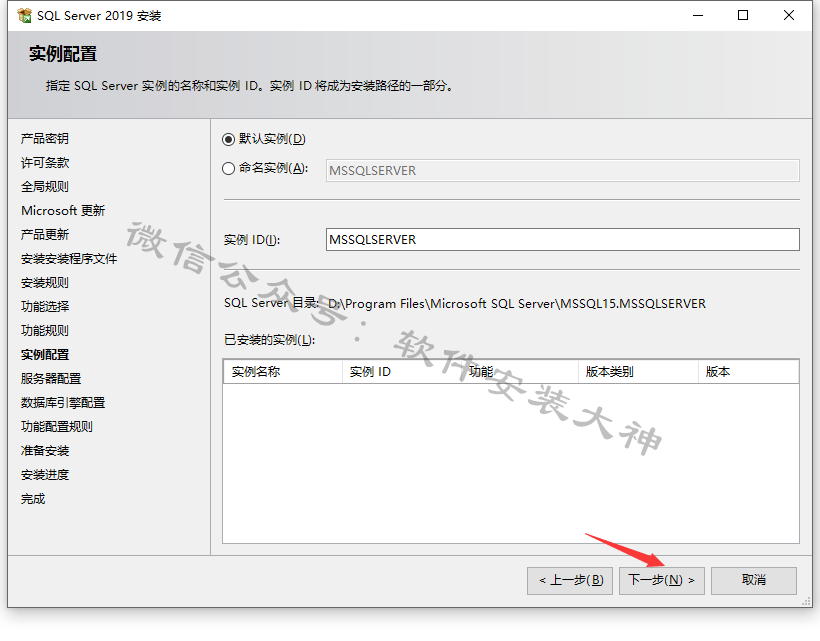
Task: Click the 许可条款 step in sidebar
Action: pyautogui.click(x=45, y=163)
